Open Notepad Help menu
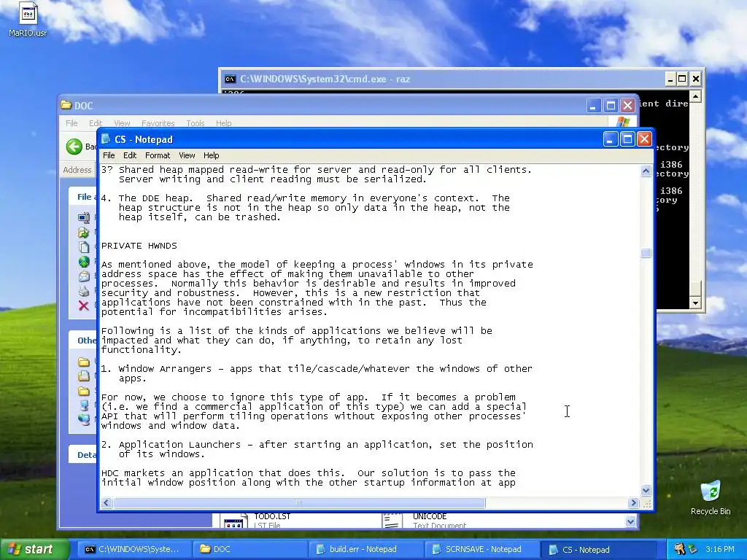 pos(211,155)
